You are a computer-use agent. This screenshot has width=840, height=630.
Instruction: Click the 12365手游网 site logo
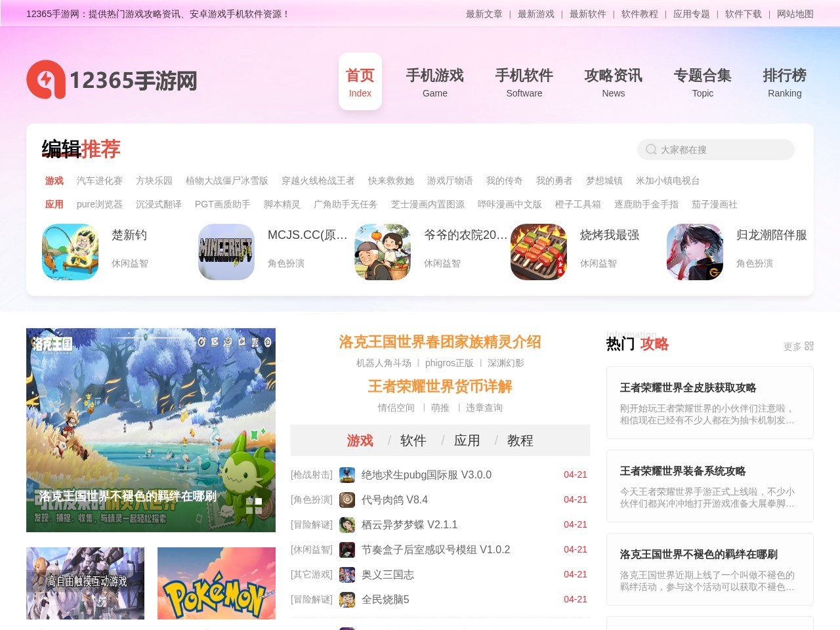click(x=112, y=80)
